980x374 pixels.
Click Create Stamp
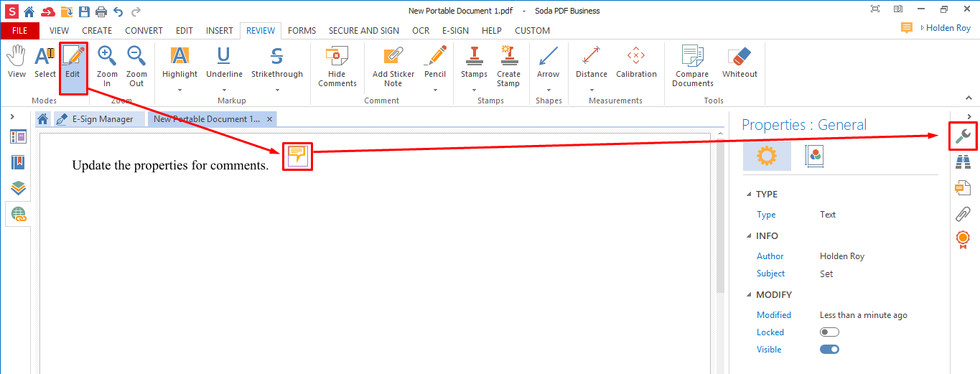coord(508,66)
